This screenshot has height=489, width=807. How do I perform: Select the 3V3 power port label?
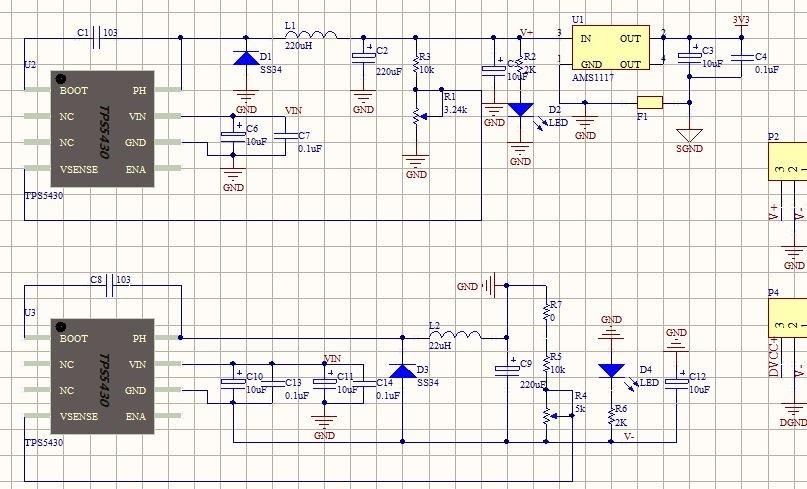pyautogui.click(x=741, y=20)
